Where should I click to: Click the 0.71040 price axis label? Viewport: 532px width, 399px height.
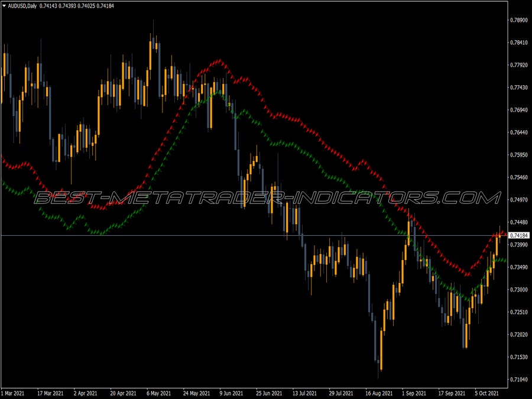click(519, 379)
